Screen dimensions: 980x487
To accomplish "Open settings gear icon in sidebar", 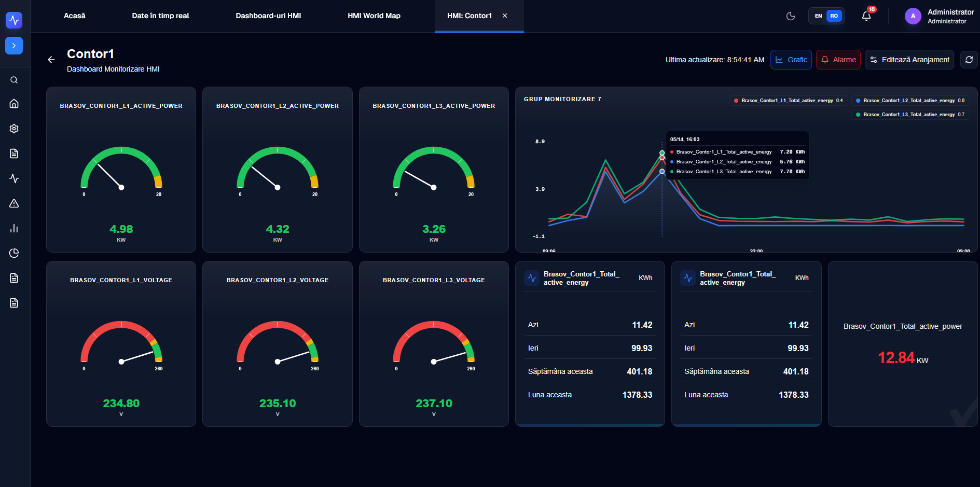I will (x=14, y=129).
